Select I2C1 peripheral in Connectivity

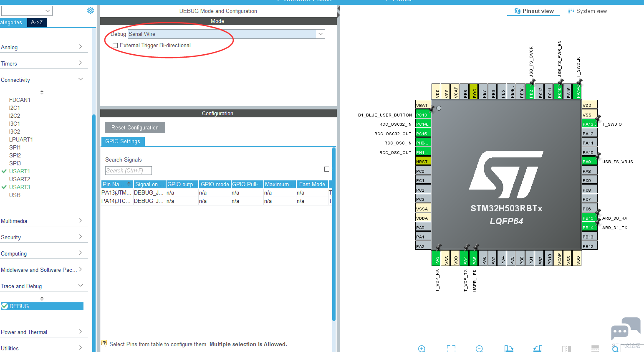[x=15, y=108]
